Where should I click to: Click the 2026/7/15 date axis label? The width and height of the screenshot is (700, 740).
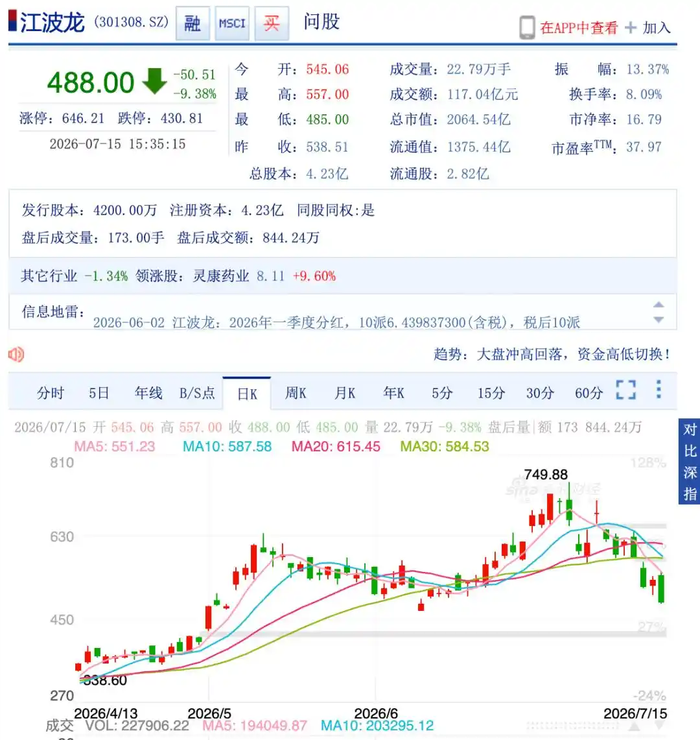tap(635, 713)
